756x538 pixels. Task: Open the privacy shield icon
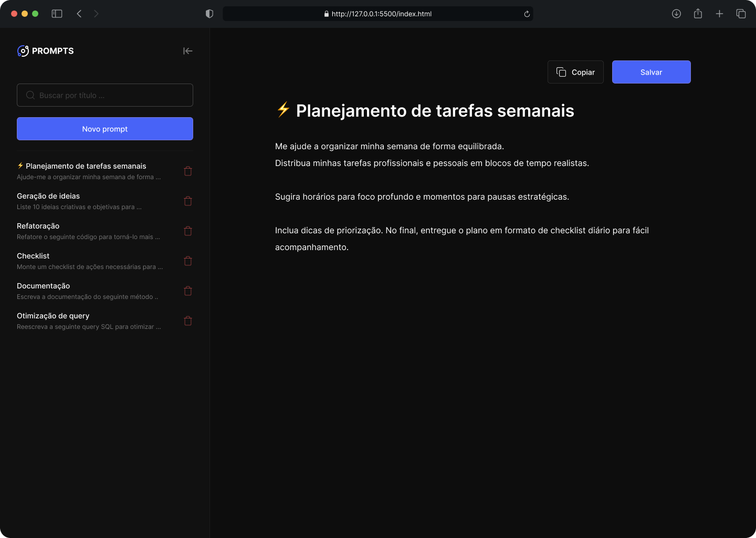209,14
